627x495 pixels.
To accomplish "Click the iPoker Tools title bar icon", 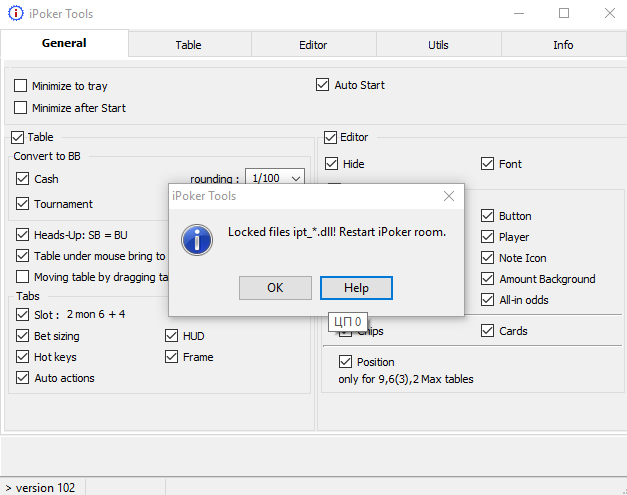I will (x=15, y=14).
